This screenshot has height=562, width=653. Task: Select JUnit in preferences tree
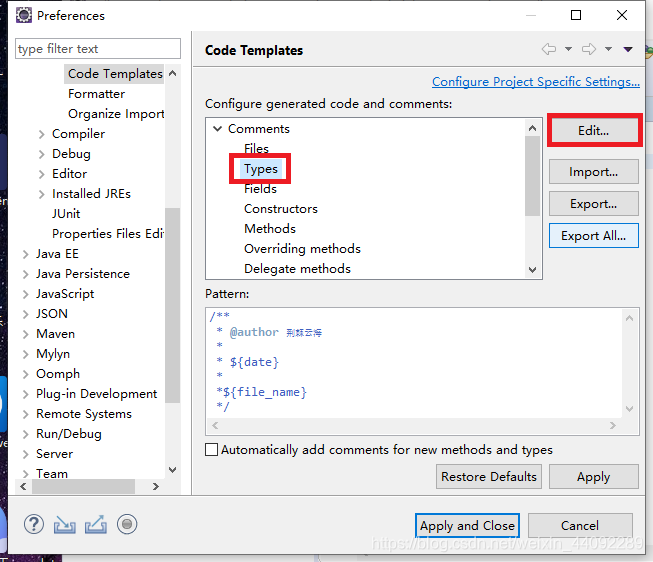(66, 214)
